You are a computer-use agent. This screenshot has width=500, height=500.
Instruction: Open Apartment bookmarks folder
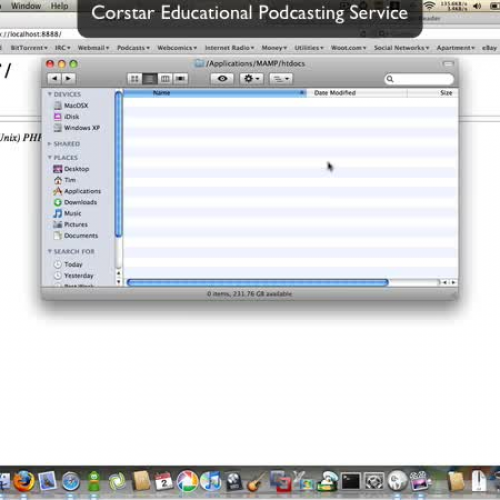pyautogui.click(x=456, y=48)
